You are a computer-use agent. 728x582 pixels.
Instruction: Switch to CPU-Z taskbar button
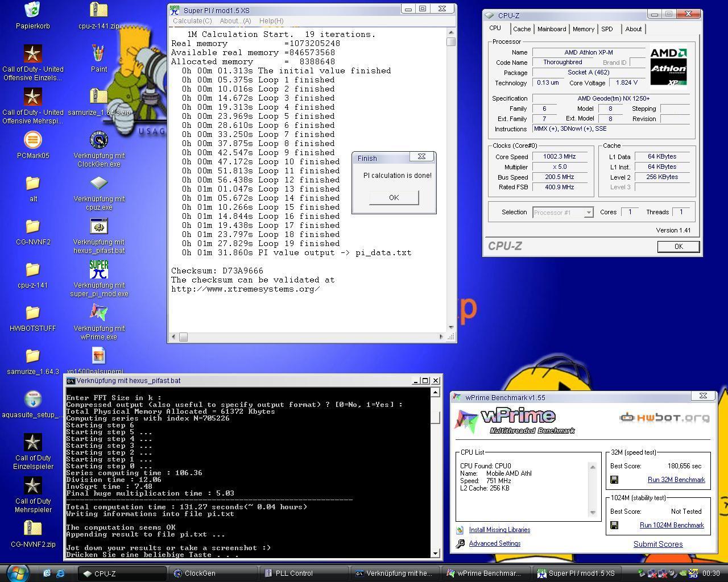[122, 573]
